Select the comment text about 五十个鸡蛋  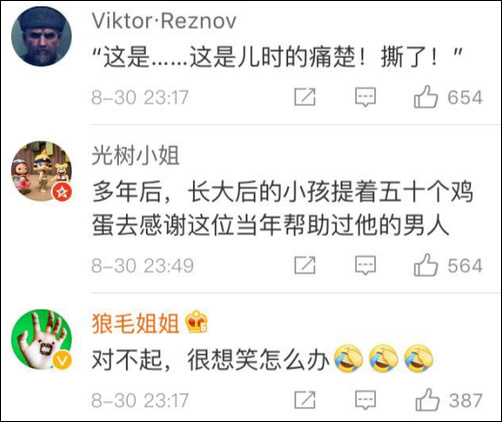click(x=282, y=209)
